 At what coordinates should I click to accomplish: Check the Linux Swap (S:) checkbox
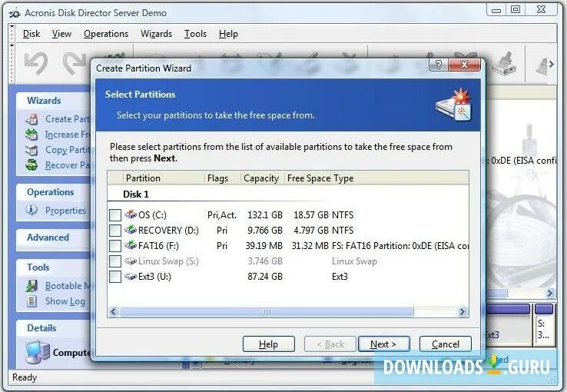(x=115, y=261)
